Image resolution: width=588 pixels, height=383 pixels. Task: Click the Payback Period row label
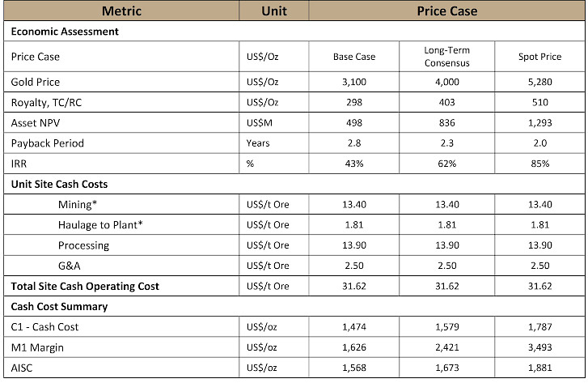[x=48, y=143]
